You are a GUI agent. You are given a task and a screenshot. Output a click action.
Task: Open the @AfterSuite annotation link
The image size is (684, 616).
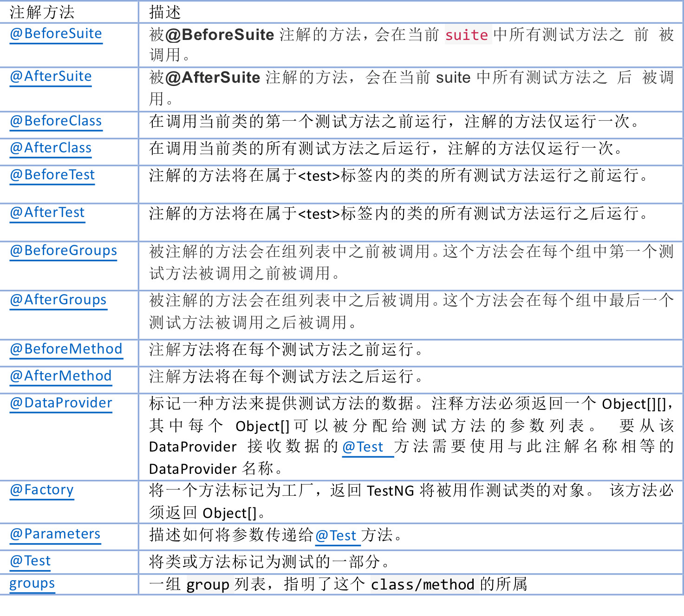[51, 77]
